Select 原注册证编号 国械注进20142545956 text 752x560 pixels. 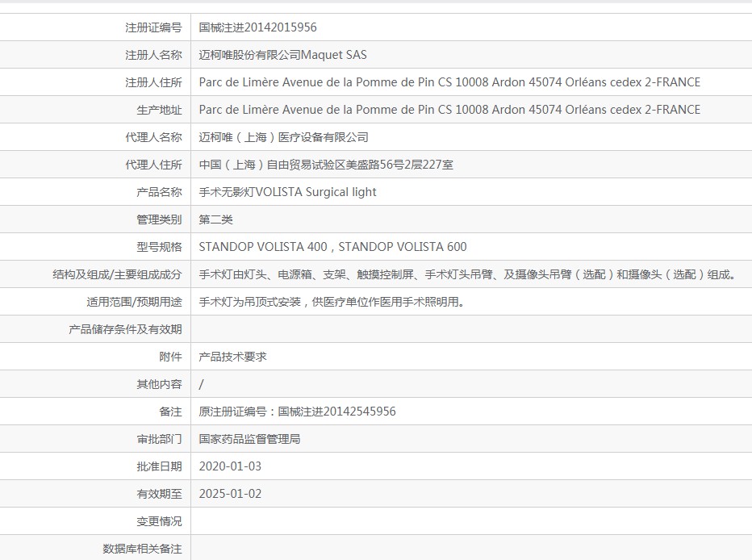click(x=298, y=412)
